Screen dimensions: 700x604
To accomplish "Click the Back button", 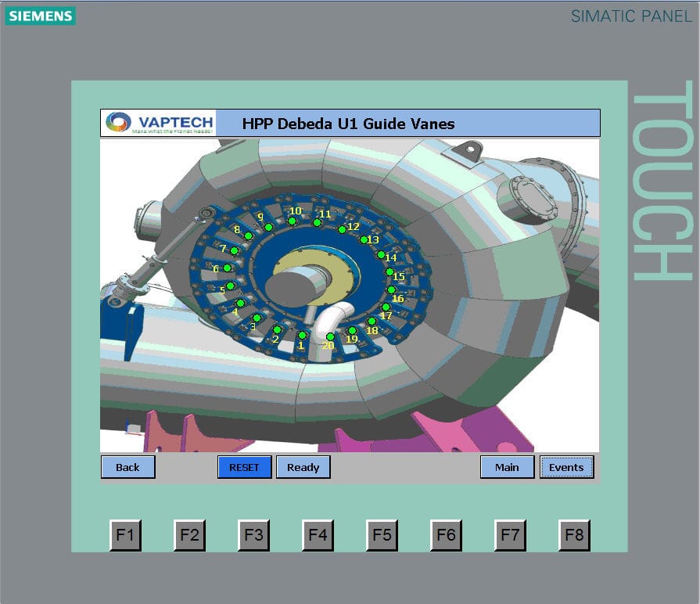I will click(127, 467).
